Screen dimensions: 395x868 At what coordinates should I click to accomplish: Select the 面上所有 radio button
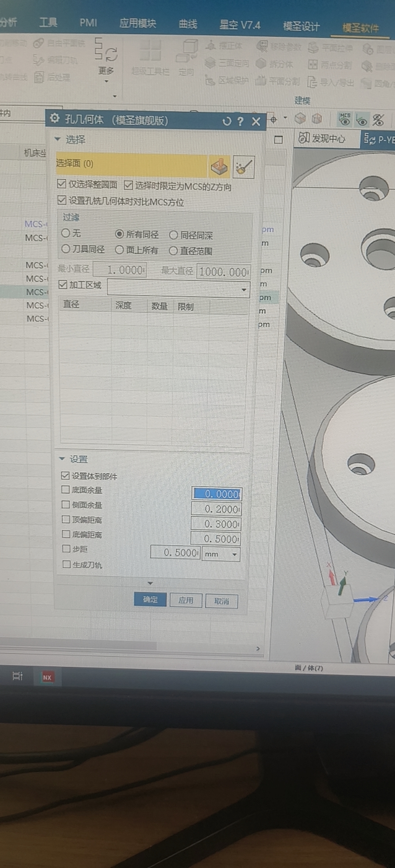pos(119,250)
